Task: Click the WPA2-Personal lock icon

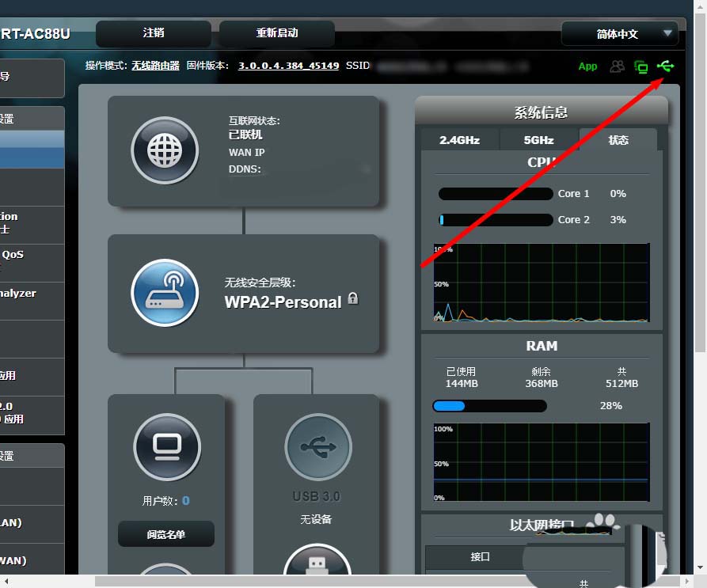Action: (x=353, y=298)
